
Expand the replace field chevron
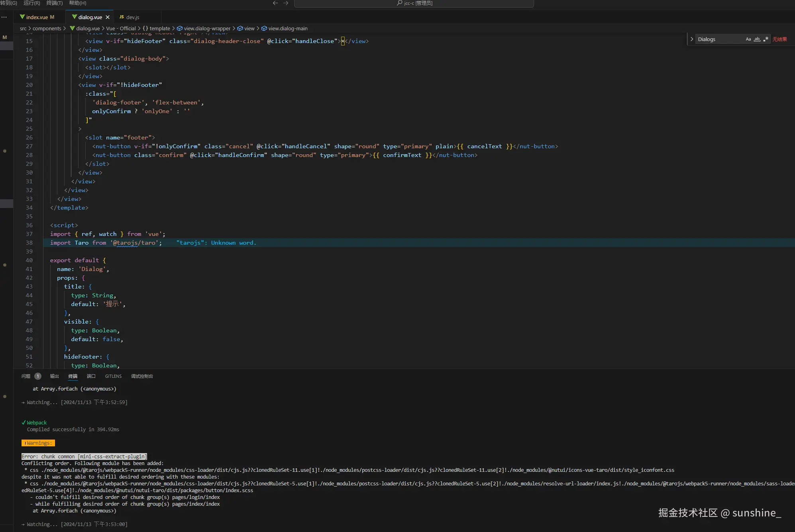coord(692,39)
